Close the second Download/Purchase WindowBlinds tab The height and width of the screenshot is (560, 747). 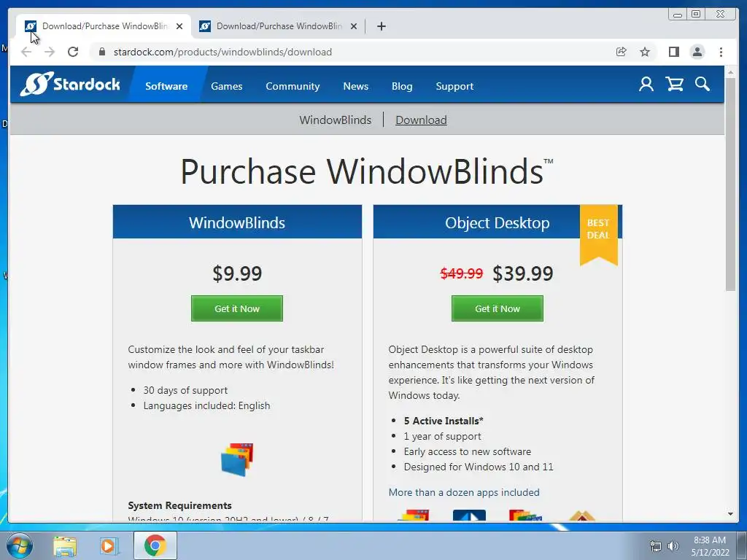point(354,26)
